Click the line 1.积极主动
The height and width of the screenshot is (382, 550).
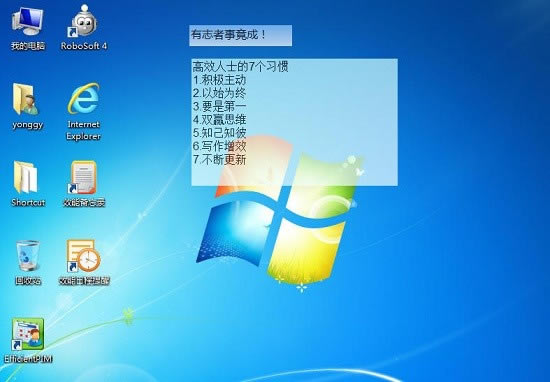pyautogui.click(x=219, y=80)
